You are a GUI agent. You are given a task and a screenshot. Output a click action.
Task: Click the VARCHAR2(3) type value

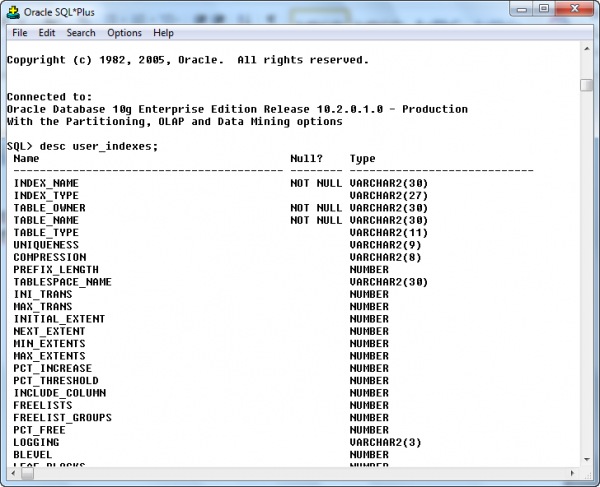tap(385, 442)
